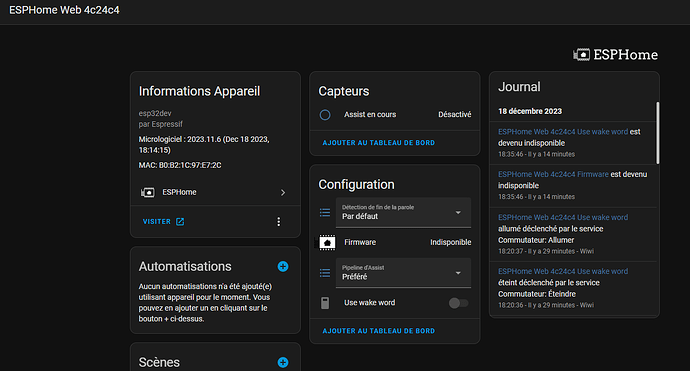Click AJOUTER AU TABLEAU DE BORD under Configuration

tap(378, 331)
